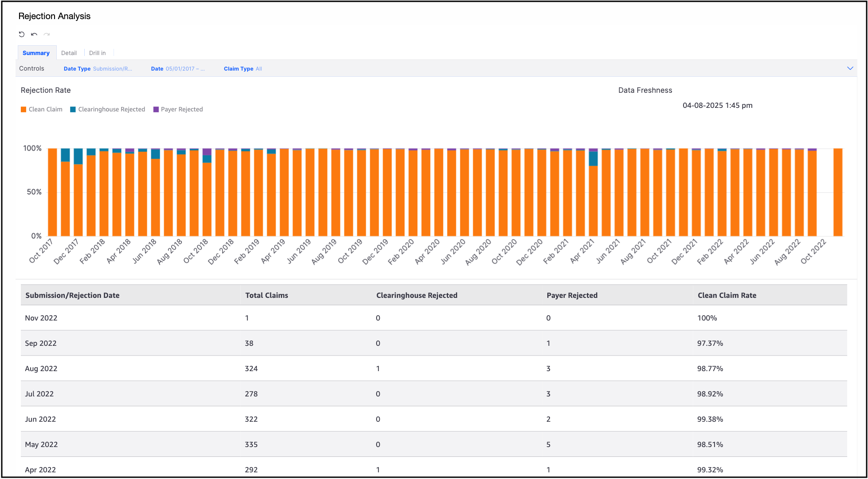Select the Payer Rejected legend entry
The image size is (868, 479).
[178, 109]
